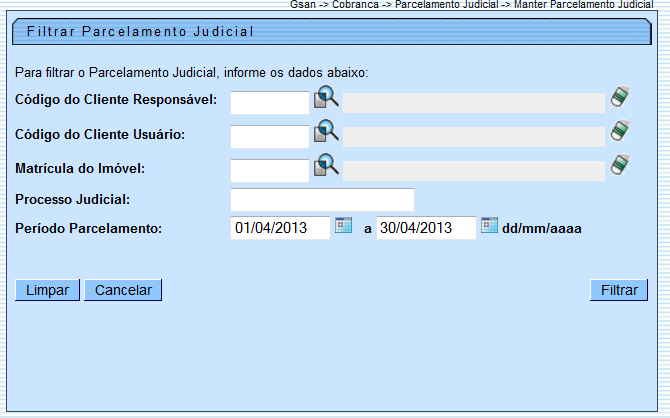Click the Filtrar Parcelamento Judicial header title
Viewport: 670px width, 418px height.
click(x=140, y=31)
